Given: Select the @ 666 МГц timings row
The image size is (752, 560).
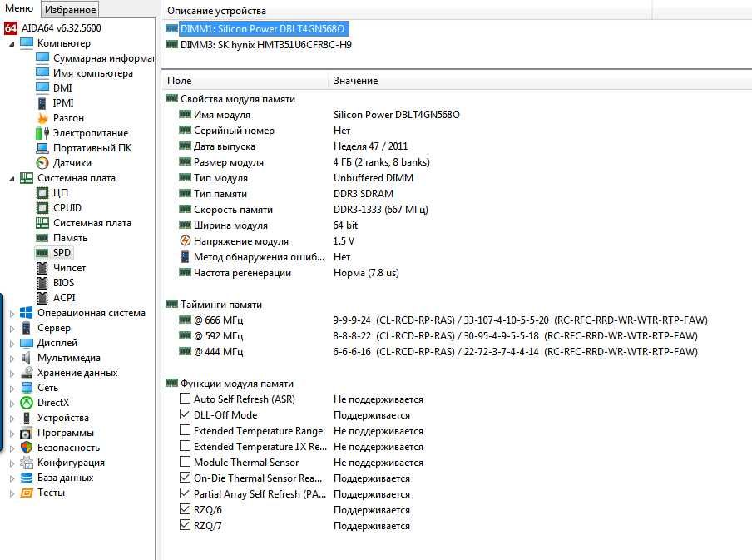Looking at the screenshot, I should click(x=443, y=320).
